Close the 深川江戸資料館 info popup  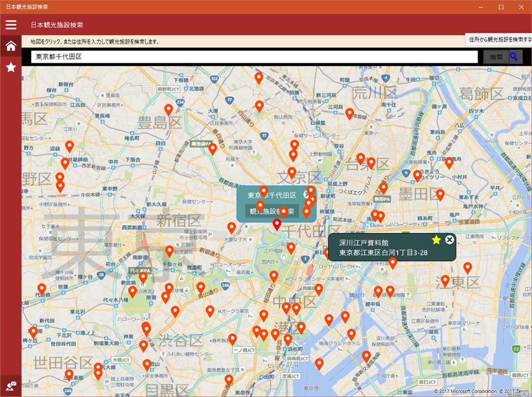(x=449, y=240)
